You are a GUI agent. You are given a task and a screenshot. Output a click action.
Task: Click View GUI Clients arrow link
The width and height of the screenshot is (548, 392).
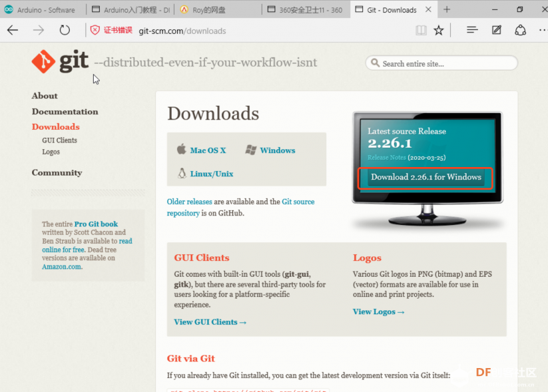point(210,322)
